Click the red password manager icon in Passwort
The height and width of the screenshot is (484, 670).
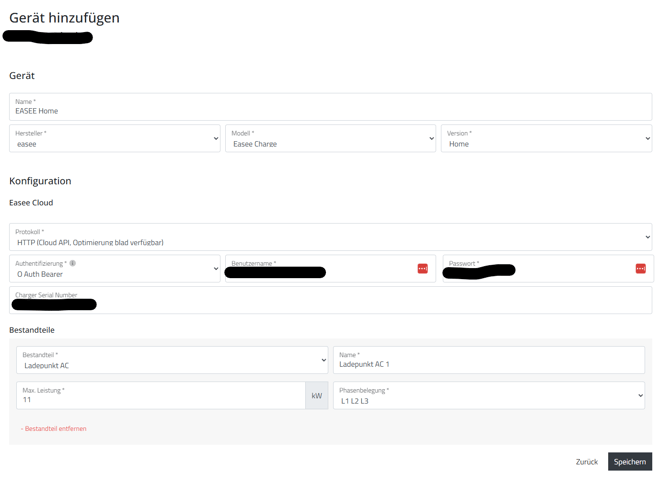point(640,269)
